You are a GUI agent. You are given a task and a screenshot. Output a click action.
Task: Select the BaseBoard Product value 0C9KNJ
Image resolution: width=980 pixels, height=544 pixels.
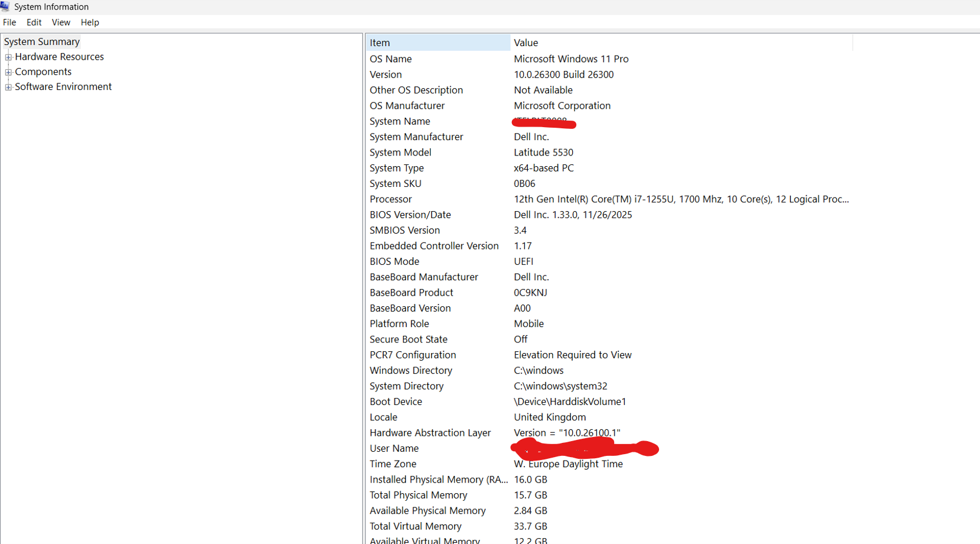tap(531, 293)
